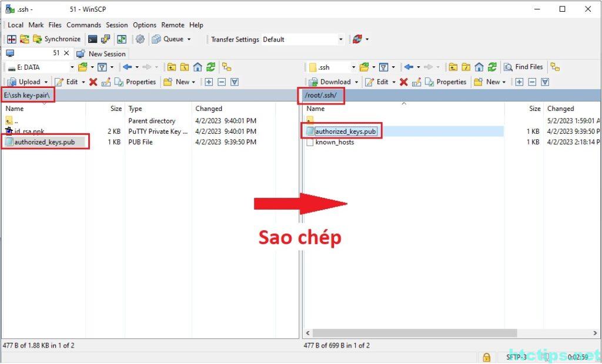Click the Synchronize Browsing icon beside Compare Directories
The image size is (602, 364).
pyautogui.click(x=24, y=39)
